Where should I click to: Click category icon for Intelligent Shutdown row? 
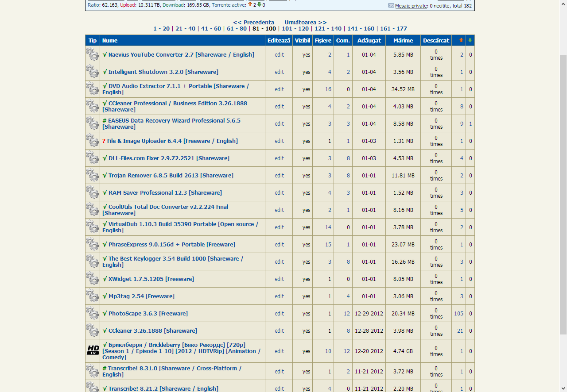coord(93,72)
